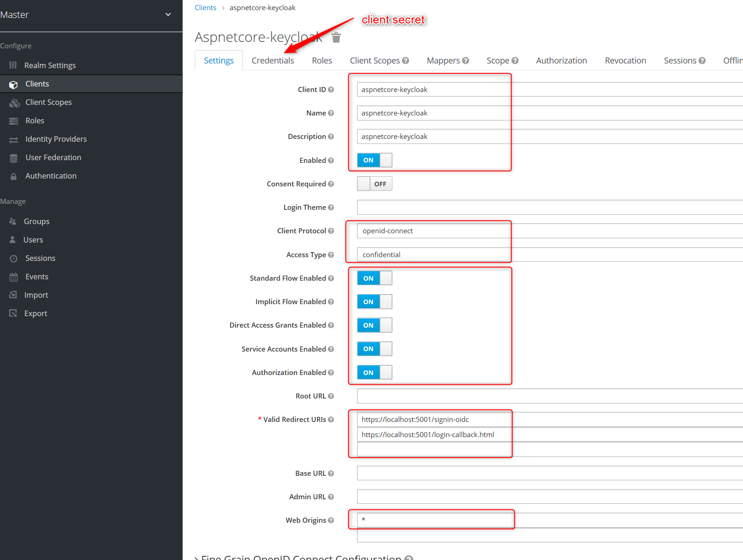Screen dimensions: 743x560
Task: Click the signin-oidc redirect URI field
Action: point(550,419)
